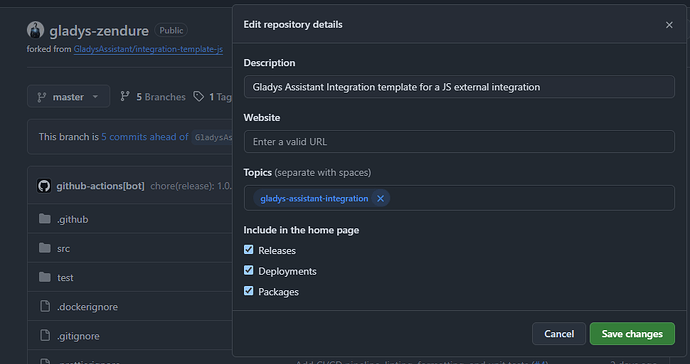Click the src folder icon
Viewport: 690px width, 364px height.
pos(45,248)
